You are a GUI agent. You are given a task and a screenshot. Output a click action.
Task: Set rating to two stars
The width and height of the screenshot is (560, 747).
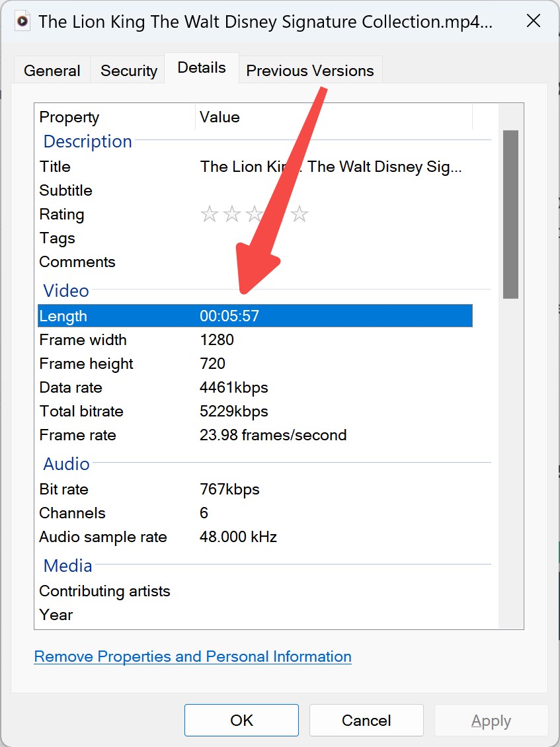click(x=231, y=214)
